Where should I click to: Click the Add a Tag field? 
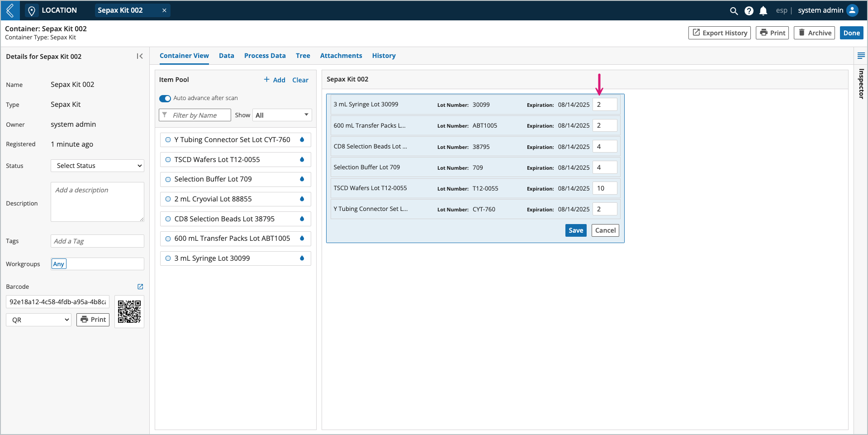(97, 241)
